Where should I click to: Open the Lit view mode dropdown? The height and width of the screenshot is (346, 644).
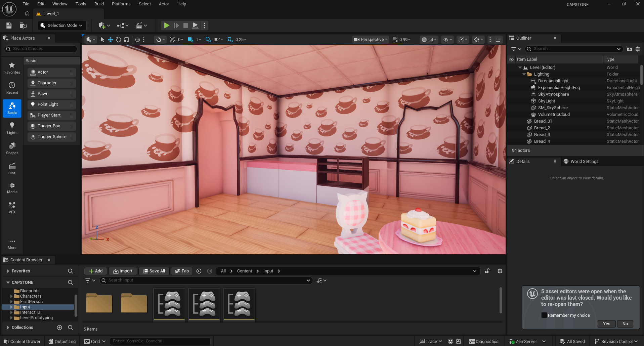click(429, 40)
